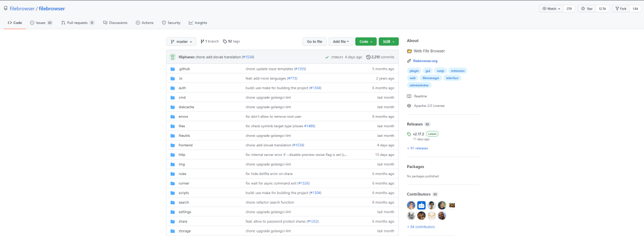
Task: Click the filemanager topic tag
Action: 431,78
